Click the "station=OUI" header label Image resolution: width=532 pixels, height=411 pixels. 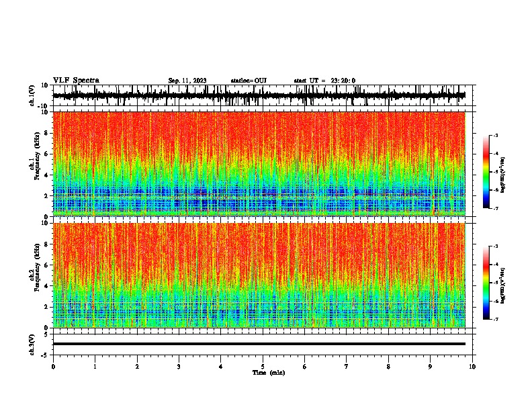coord(249,81)
